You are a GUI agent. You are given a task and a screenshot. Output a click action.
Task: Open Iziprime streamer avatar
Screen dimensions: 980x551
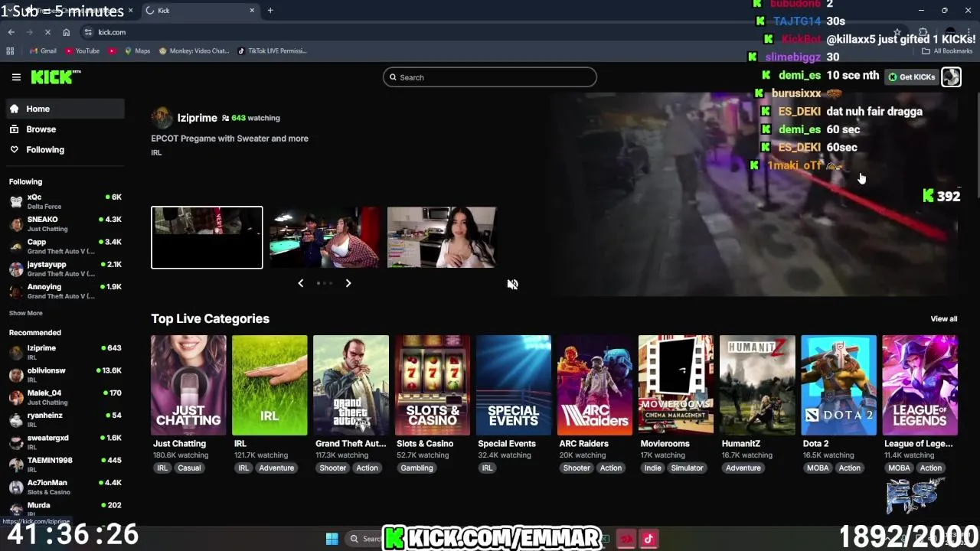(x=162, y=118)
